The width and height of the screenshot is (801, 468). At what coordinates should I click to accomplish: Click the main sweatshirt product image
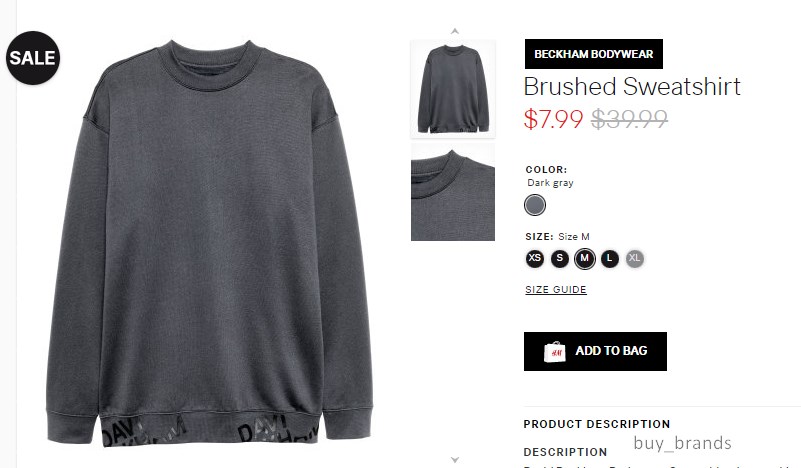[209, 243]
